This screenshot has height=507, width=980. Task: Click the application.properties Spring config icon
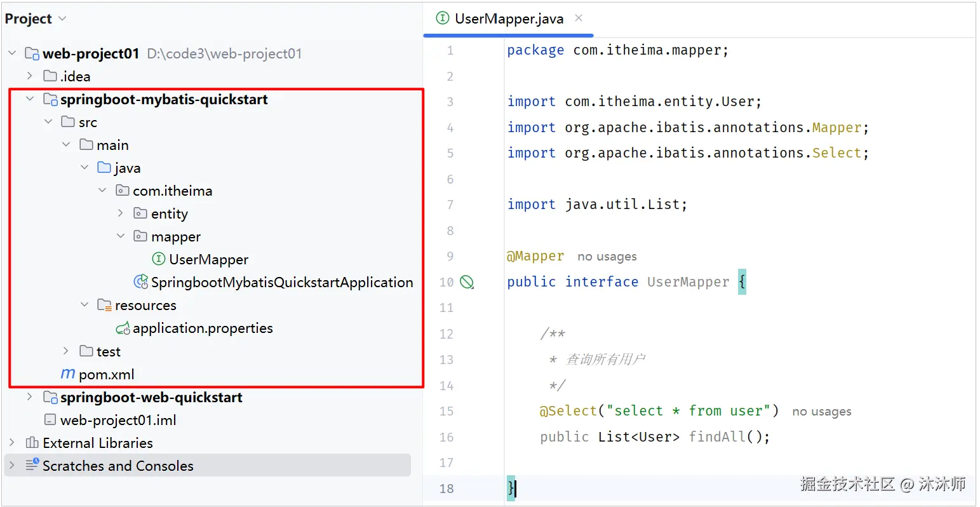click(123, 328)
